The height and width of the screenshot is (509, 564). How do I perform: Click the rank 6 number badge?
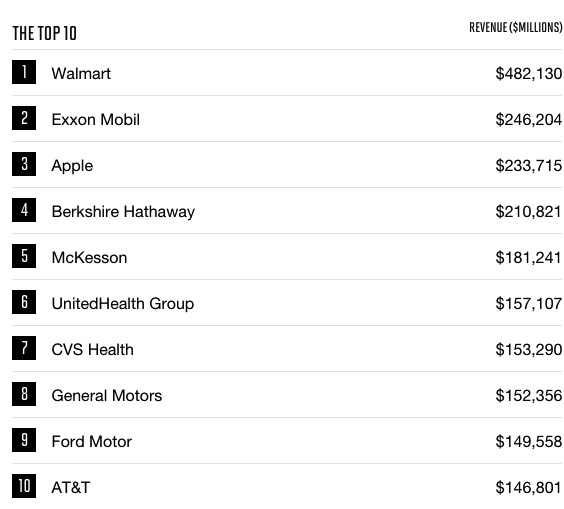coord(24,302)
